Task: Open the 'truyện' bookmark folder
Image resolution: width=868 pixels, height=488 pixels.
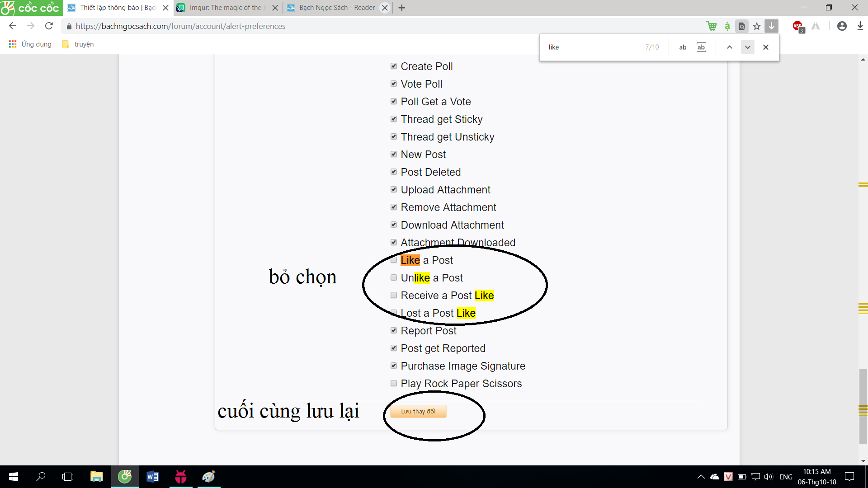Action: point(78,44)
